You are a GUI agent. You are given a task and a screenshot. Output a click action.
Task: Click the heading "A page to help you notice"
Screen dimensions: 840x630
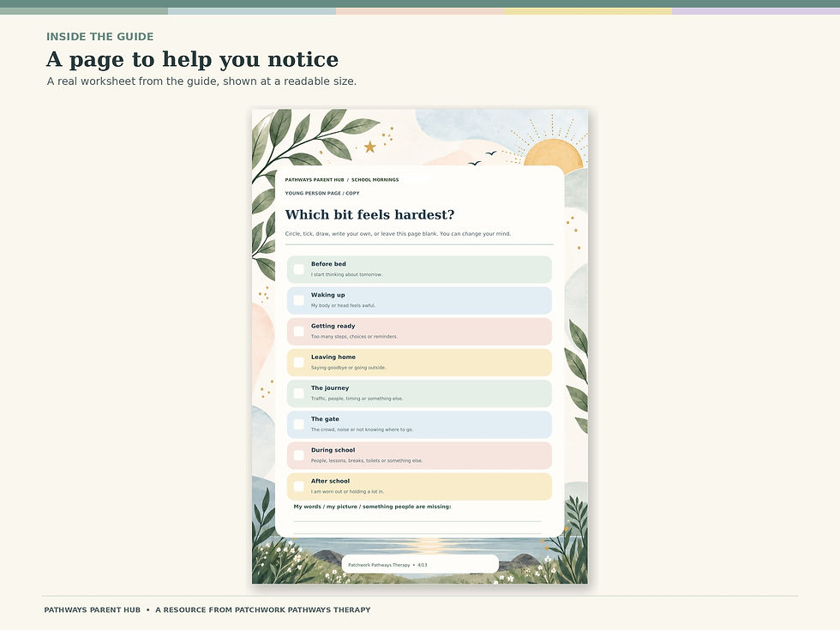pyautogui.click(x=192, y=59)
